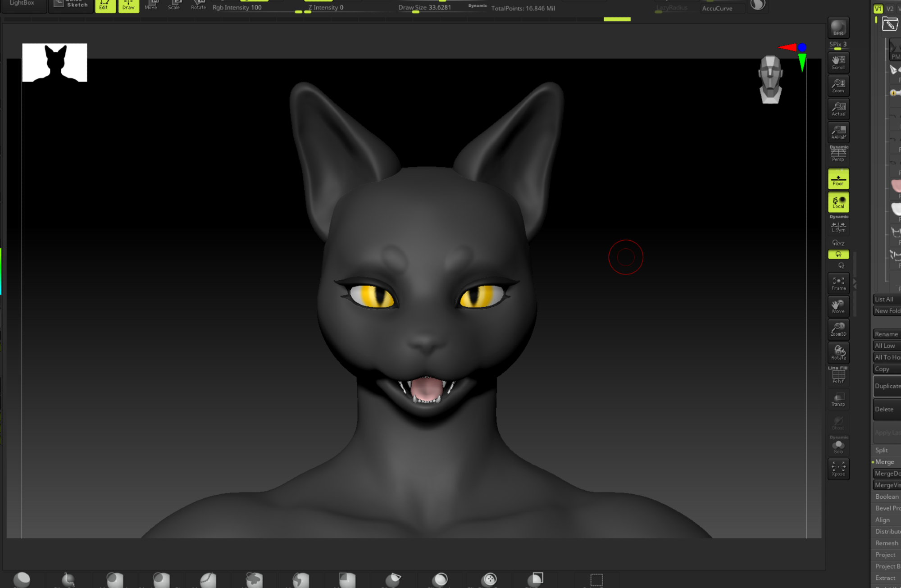Switch to the V2 tab
The height and width of the screenshot is (588, 901).
pyautogui.click(x=890, y=9)
